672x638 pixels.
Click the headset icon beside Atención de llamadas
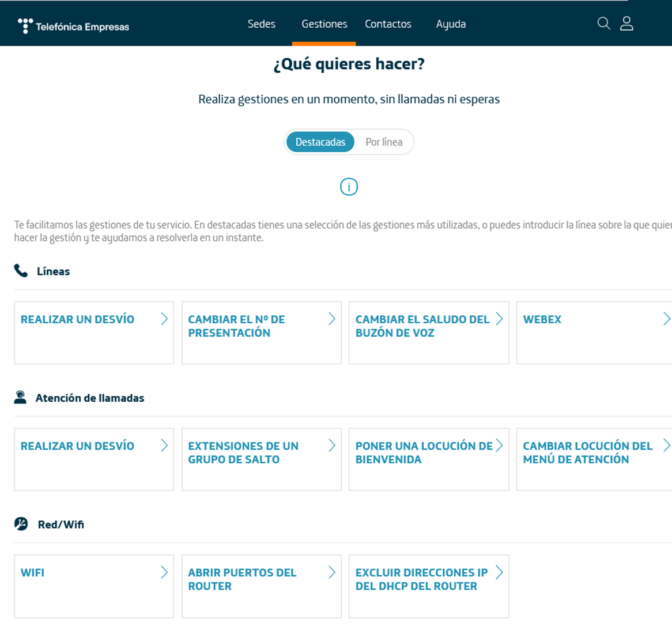tap(20, 398)
